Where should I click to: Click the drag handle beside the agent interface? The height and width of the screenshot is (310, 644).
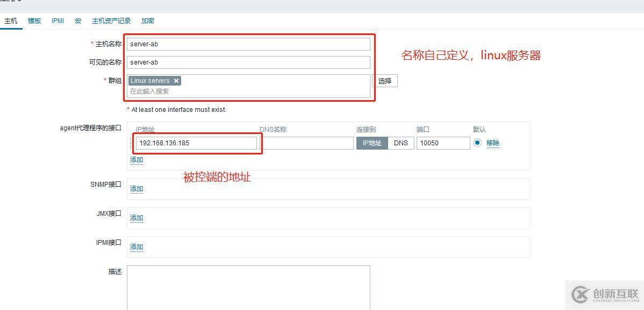point(131,143)
